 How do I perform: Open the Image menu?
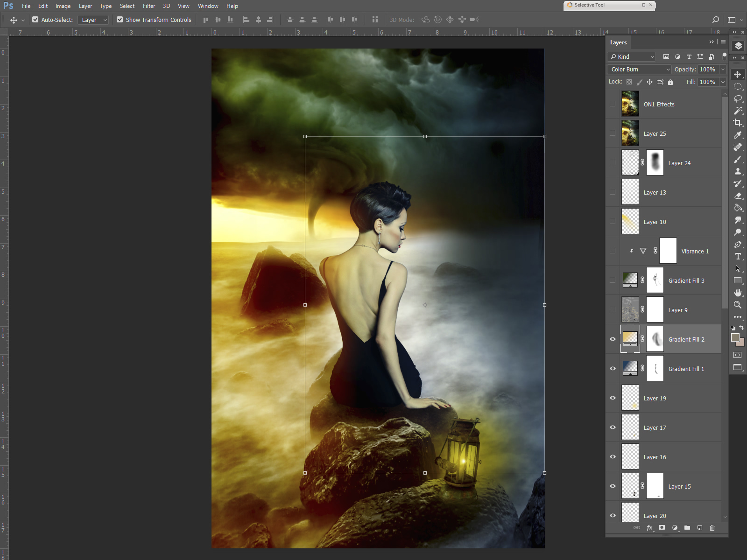(63, 6)
